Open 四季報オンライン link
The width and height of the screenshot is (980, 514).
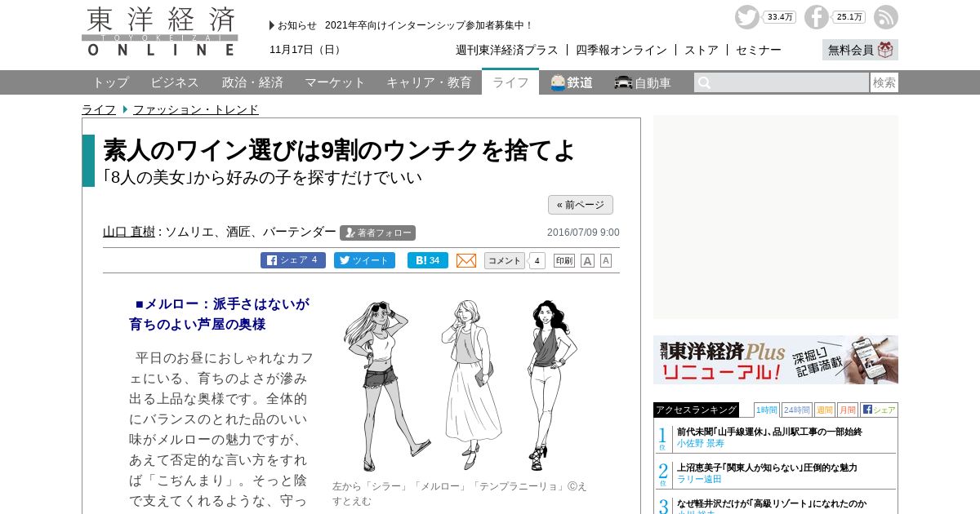tap(621, 50)
